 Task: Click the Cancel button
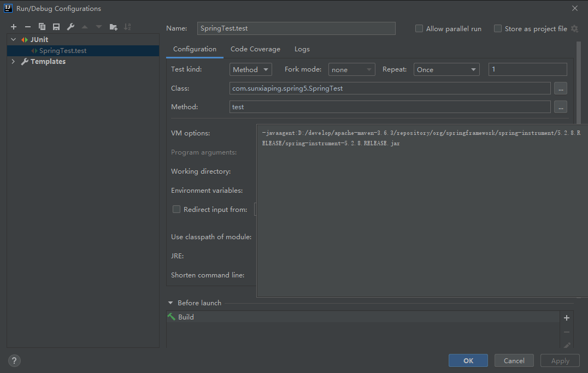514,360
